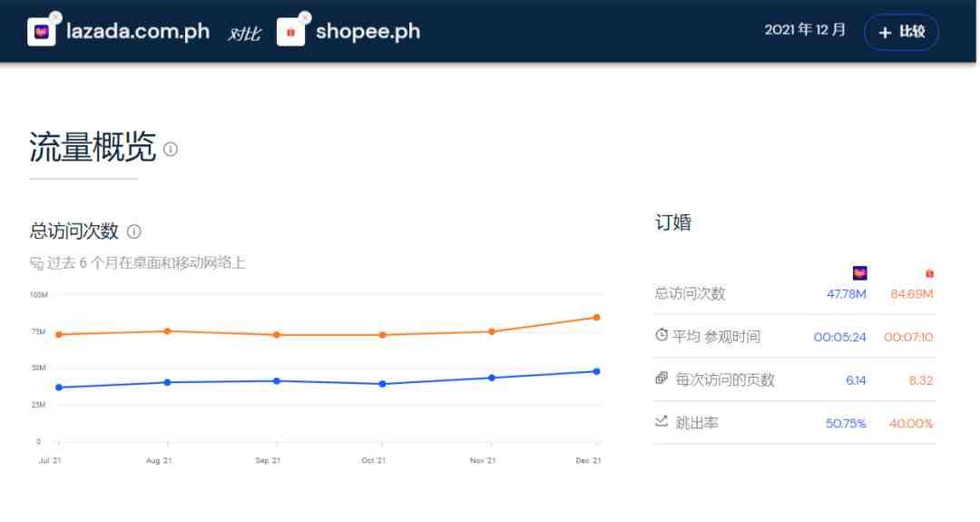Click the Lazada logo in header
This screenshot has height=522, width=980.
(x=42, y=32)
